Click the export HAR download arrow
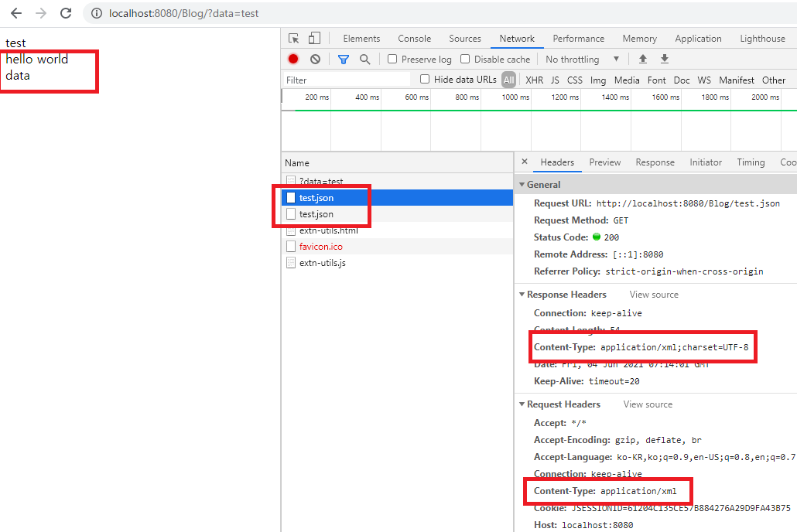The image size is (797, 532). tap(664, 60)
